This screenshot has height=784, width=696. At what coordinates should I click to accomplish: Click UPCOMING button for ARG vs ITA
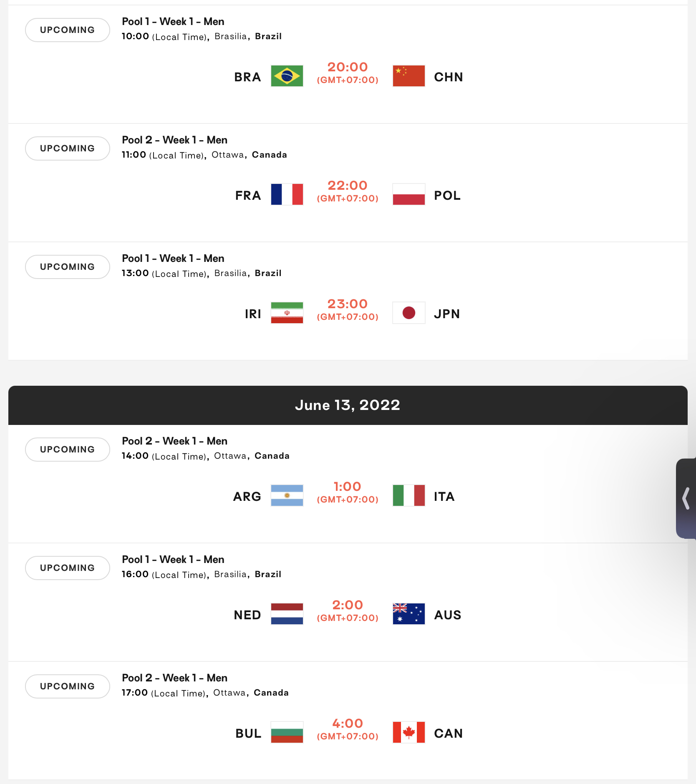coord(68,450)
